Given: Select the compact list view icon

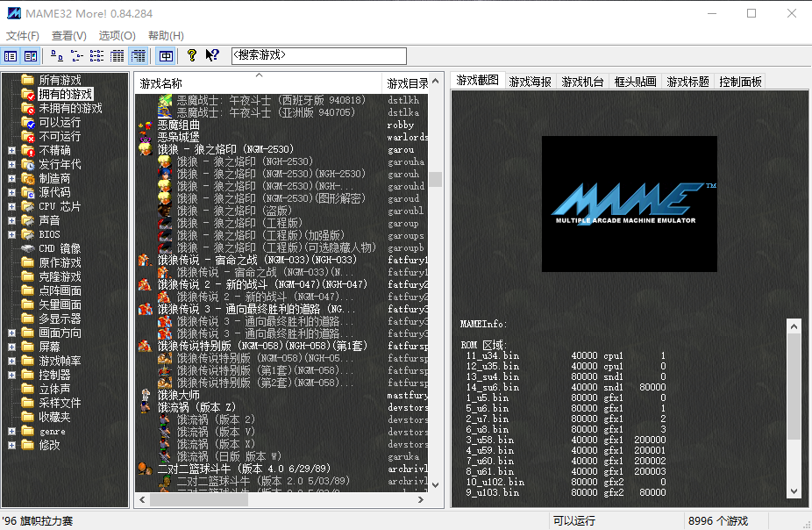Looking at the screenshot, I should [x=96, y=55].
